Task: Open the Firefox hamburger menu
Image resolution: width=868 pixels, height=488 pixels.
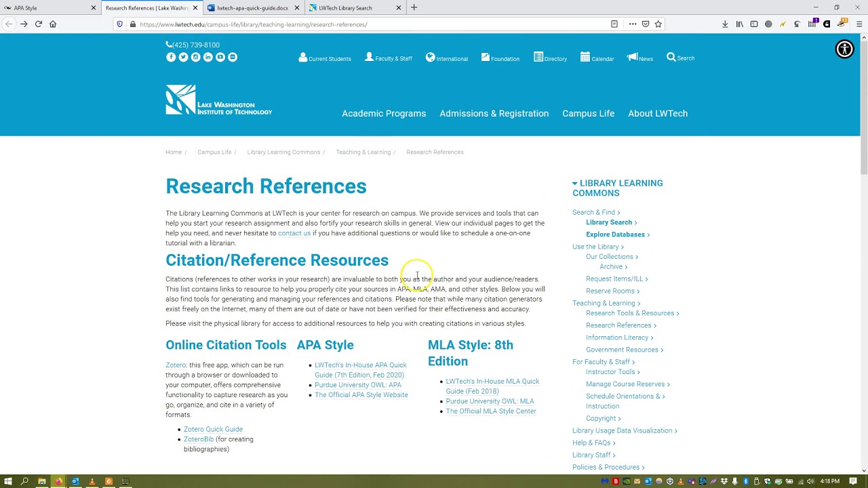Action: (859, 24)
